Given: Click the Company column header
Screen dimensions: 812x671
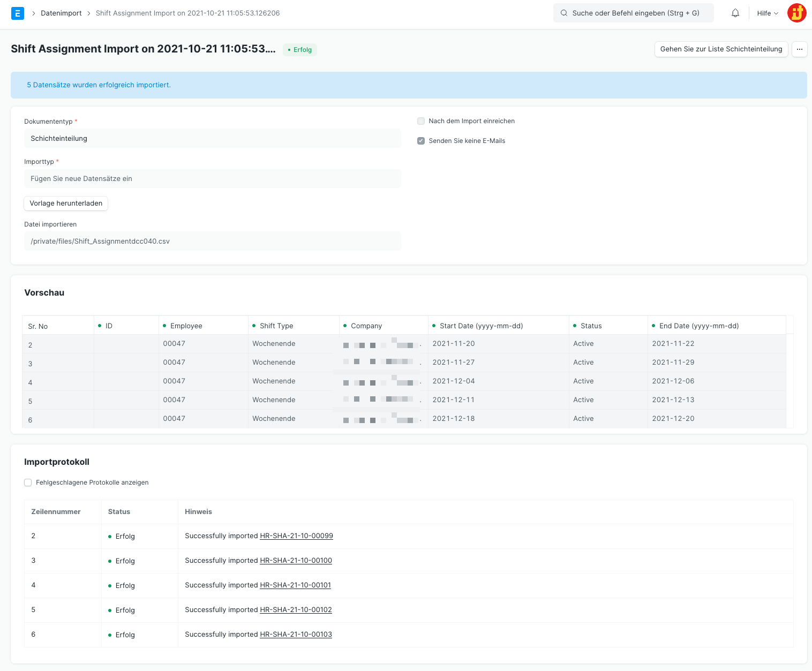Looking at the screenshot, I should pyautogui.click(x=384, y=326).
